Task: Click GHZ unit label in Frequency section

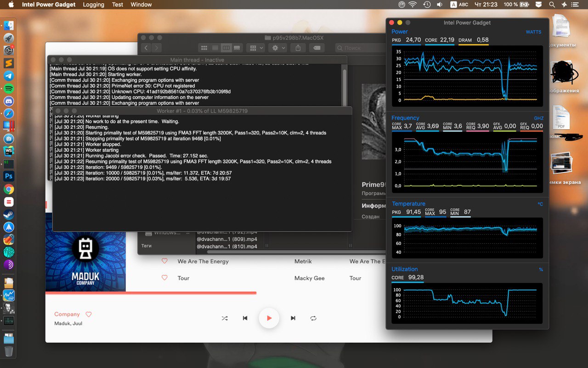Action: 538,118
